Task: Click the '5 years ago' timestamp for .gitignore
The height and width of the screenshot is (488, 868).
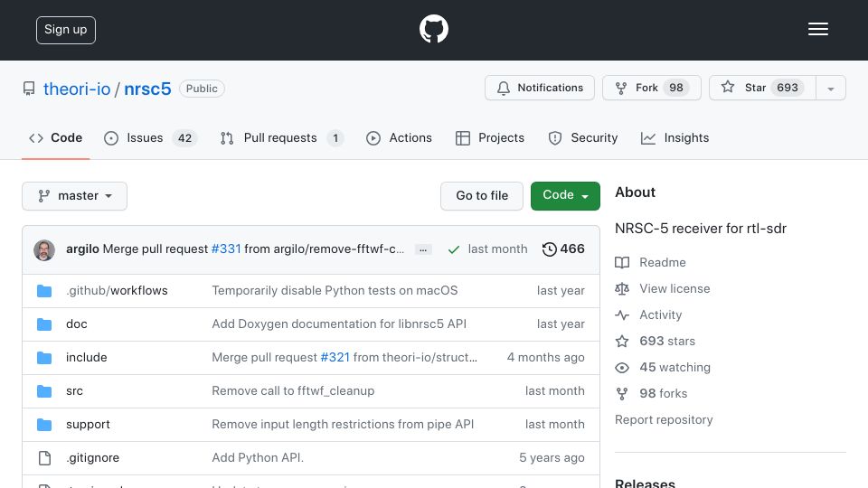Action: click(552, 457)
